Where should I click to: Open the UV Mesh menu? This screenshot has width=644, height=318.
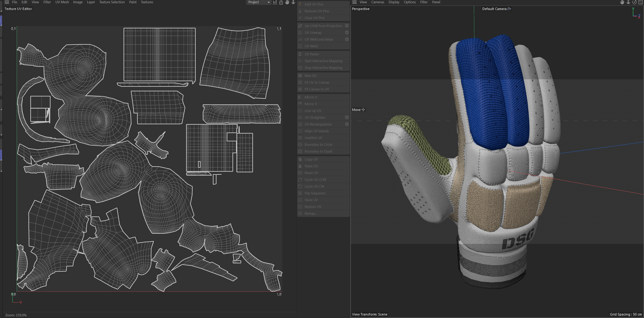(x=62, y=2)
